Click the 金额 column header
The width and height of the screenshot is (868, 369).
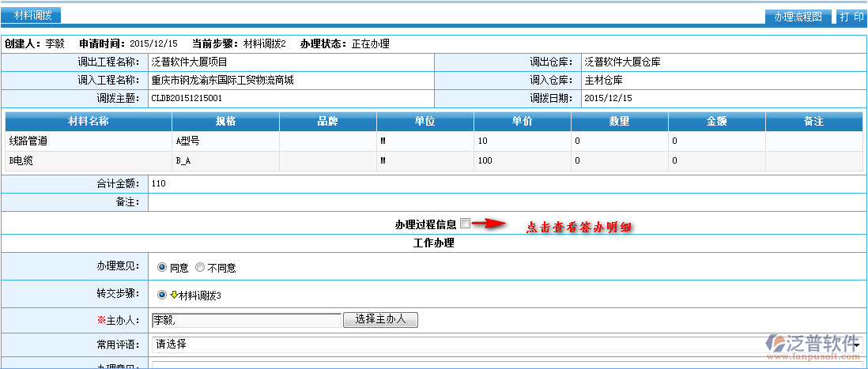coord(716,122)
